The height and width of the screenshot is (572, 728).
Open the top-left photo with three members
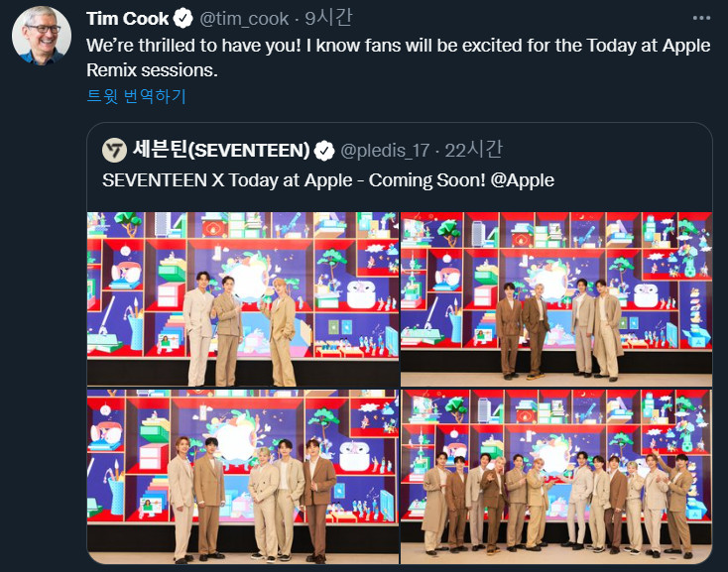tap(242, 298)
